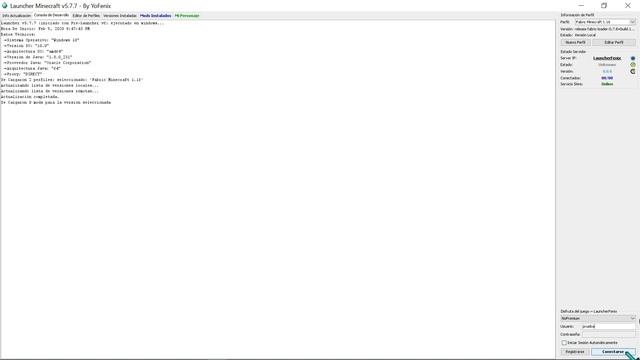Click the blue circle icon beside Server IP
The height and width of the screenshot is (360, 640).
[x=633, y=58]
